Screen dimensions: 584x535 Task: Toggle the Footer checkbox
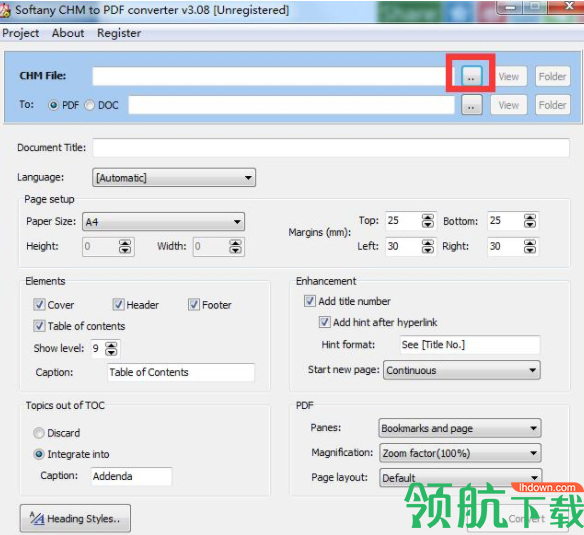(x=194, y=305)
